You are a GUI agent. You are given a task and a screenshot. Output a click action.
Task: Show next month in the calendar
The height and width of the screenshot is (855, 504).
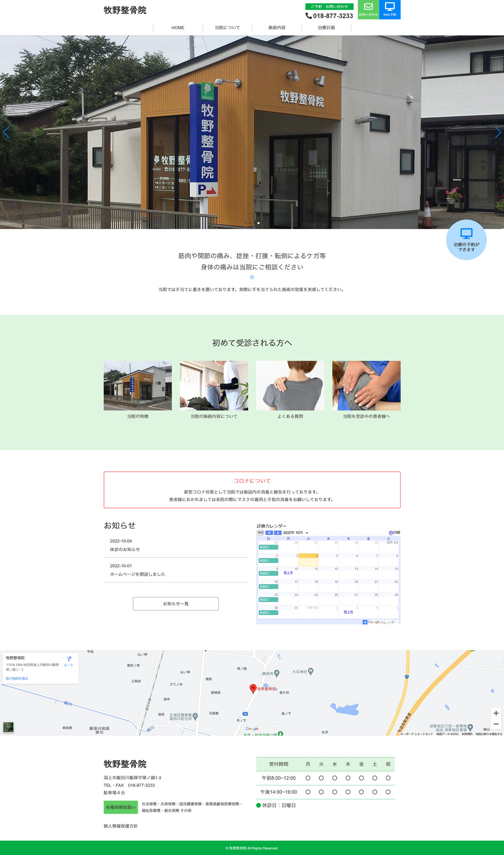coord(278,533)
